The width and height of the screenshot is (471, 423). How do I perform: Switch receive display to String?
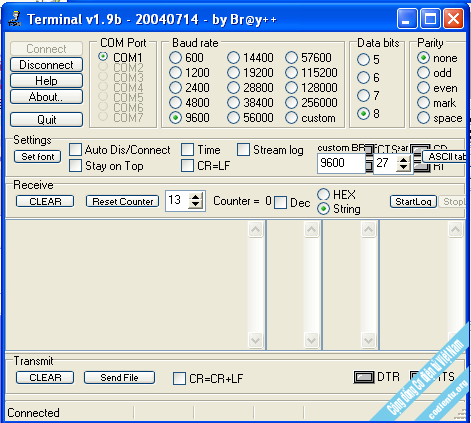pos(323,209)
